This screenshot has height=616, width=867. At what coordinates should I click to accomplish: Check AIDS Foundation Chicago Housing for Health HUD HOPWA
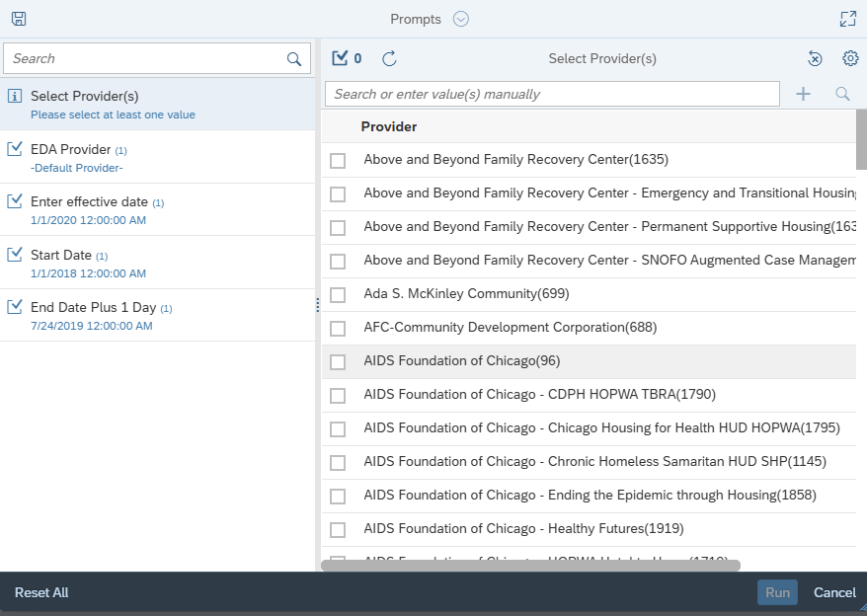(338, 429)
